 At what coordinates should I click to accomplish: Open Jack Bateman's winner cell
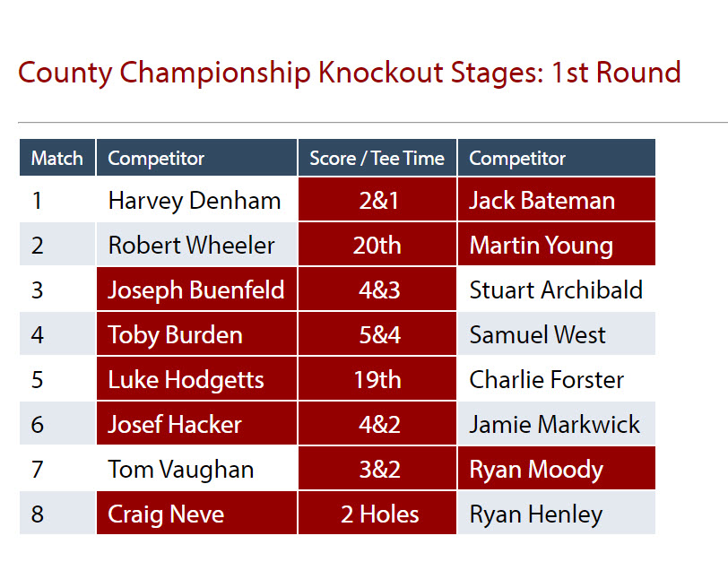tap(556, 199)
